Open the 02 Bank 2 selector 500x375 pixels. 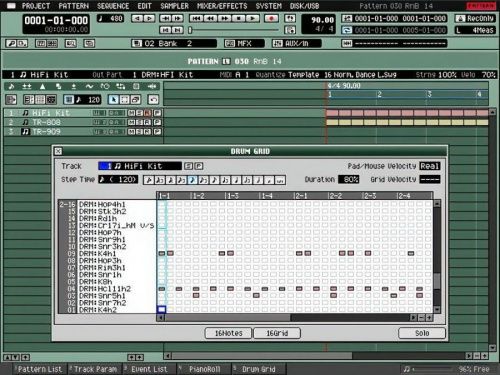[x=174, y=43]
